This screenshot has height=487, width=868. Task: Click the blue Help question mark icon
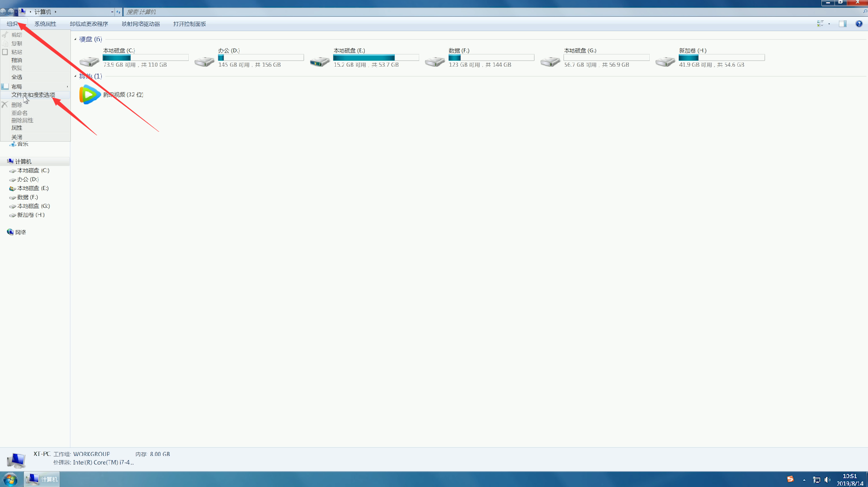click(x=859, y=24)
